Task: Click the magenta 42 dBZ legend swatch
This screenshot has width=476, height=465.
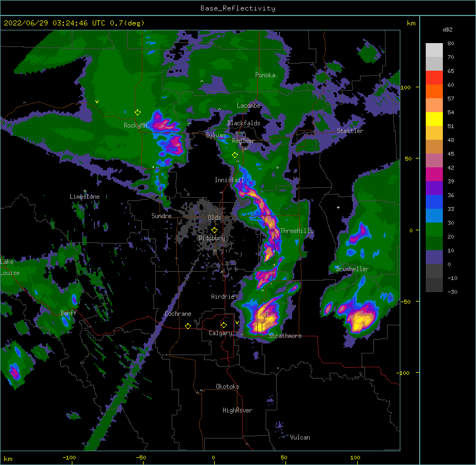Action: pos(434,174)
